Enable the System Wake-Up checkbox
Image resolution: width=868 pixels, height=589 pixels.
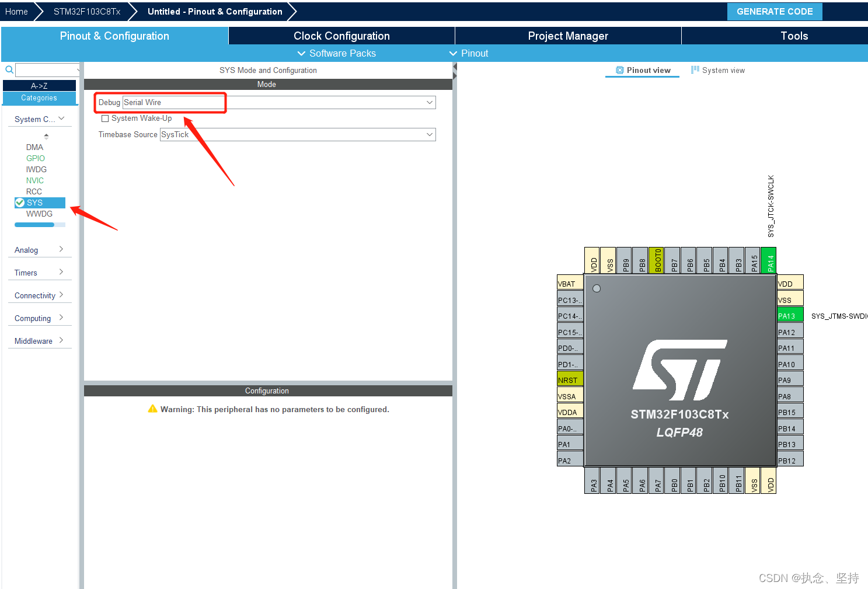pos(105,119)
